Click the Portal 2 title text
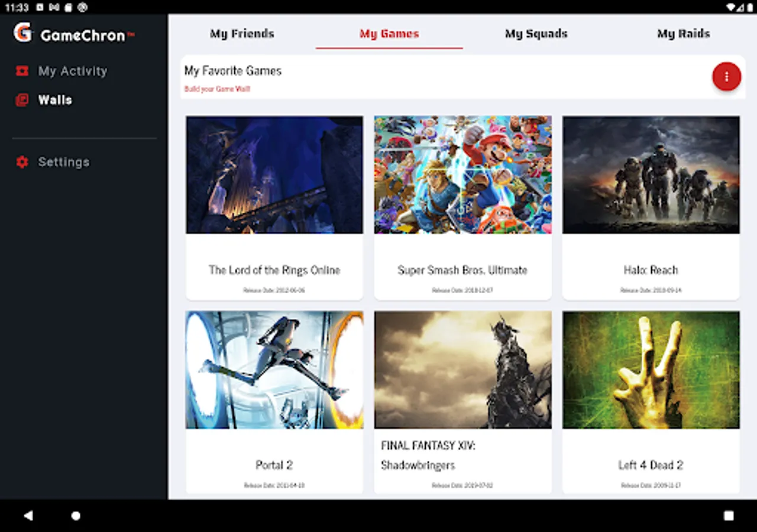Viewport: 757px width, 532px height. pos(274,465)
